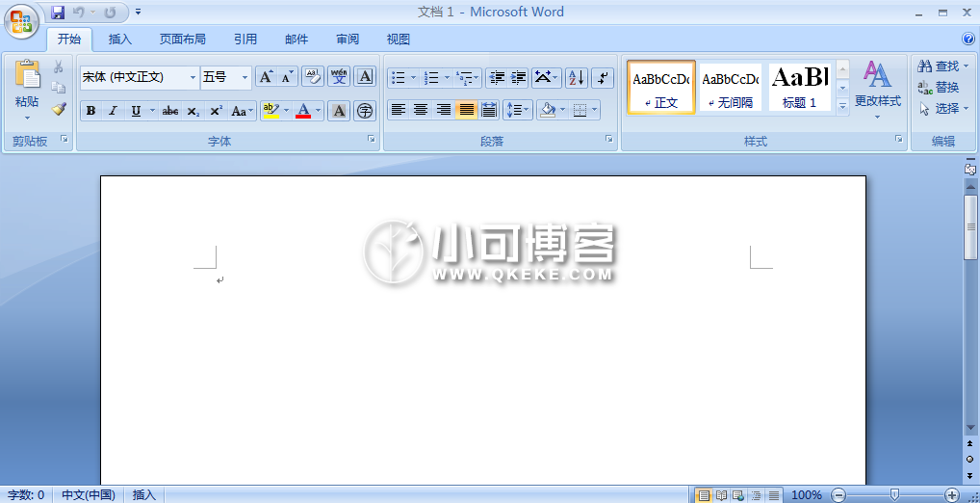980x503 pixels.
Task: Toggle subscript formatting
Action: [193, 111]
